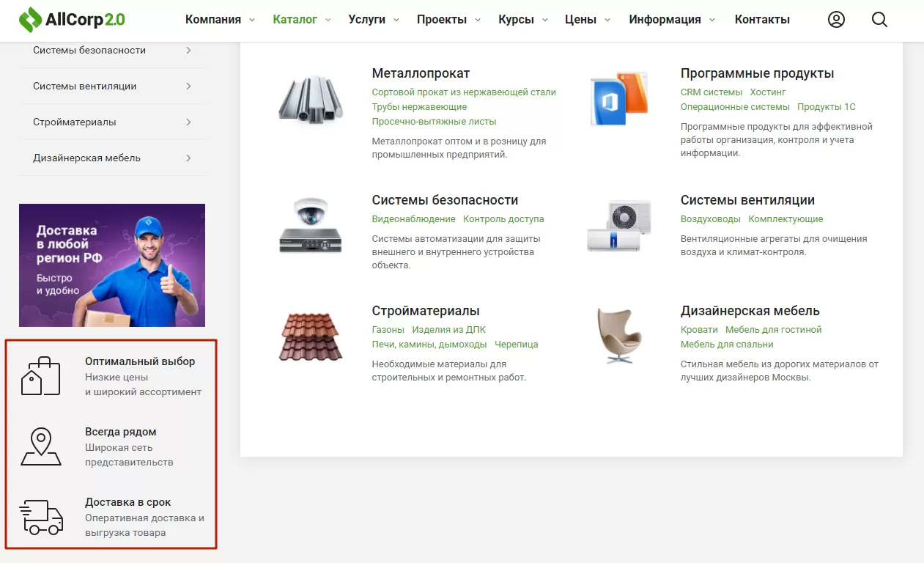The height and width of the screenshot is (563, 924).
Task: Open the Каталог menu
Action: (295, 20)
